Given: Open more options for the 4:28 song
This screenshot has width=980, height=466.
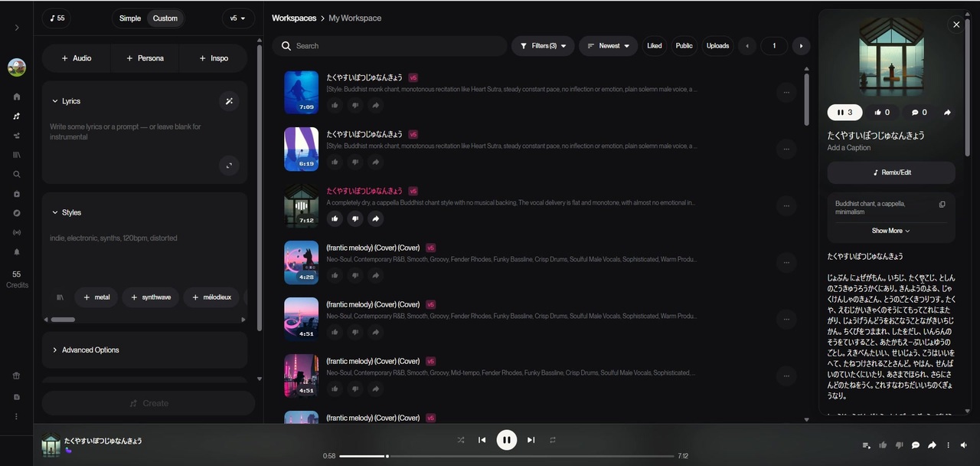Looking at the screenshot, I should pos(786,263).
